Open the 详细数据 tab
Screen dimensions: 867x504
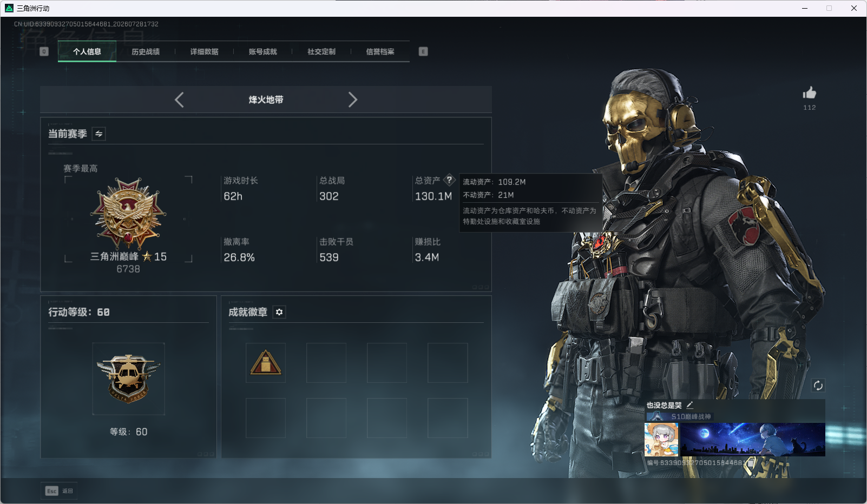204,52
